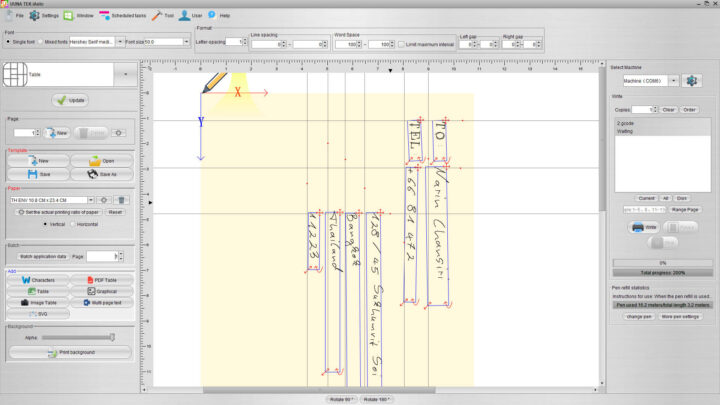Save the current template

point(39,174)
